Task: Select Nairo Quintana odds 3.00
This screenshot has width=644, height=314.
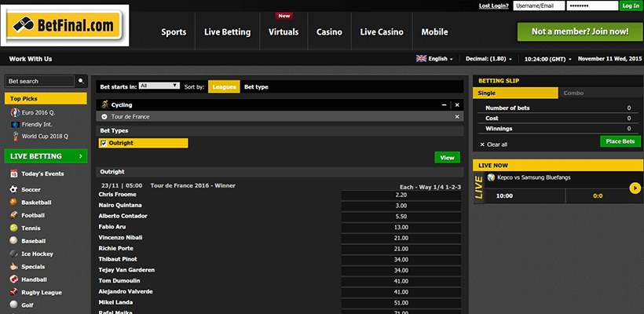Action: [401, 206]
